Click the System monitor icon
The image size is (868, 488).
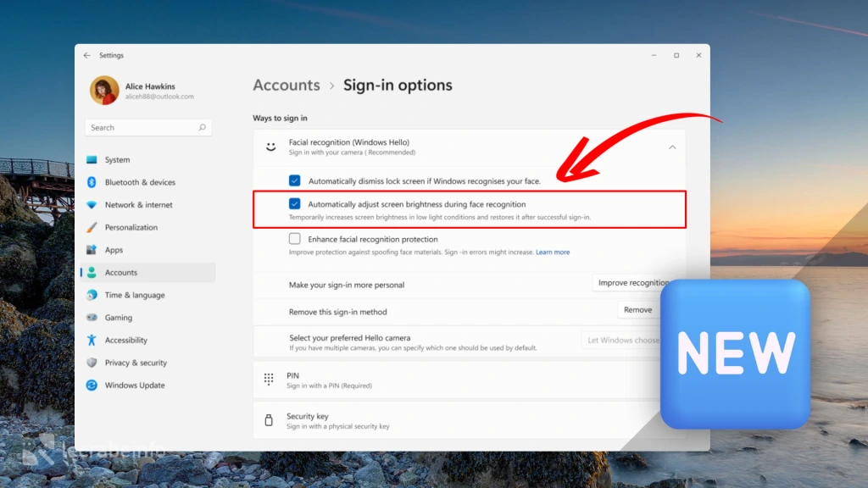[x=92, y=160]
